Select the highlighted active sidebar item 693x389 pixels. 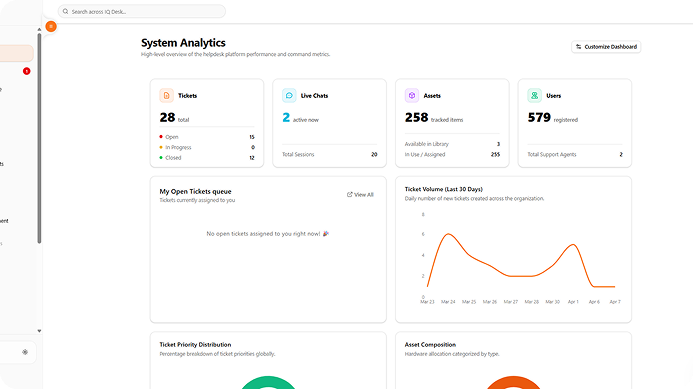point(16,53)
